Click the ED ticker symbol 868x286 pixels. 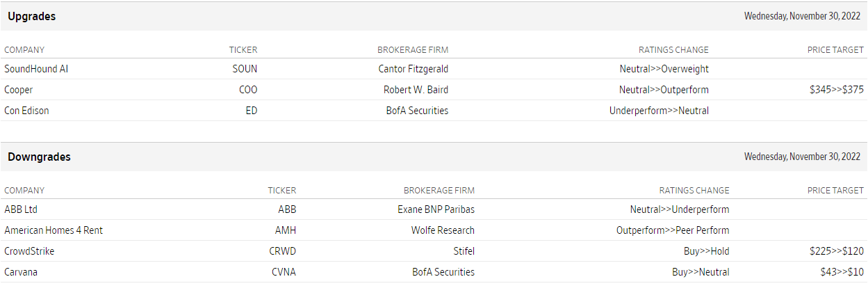click(251, 111)
